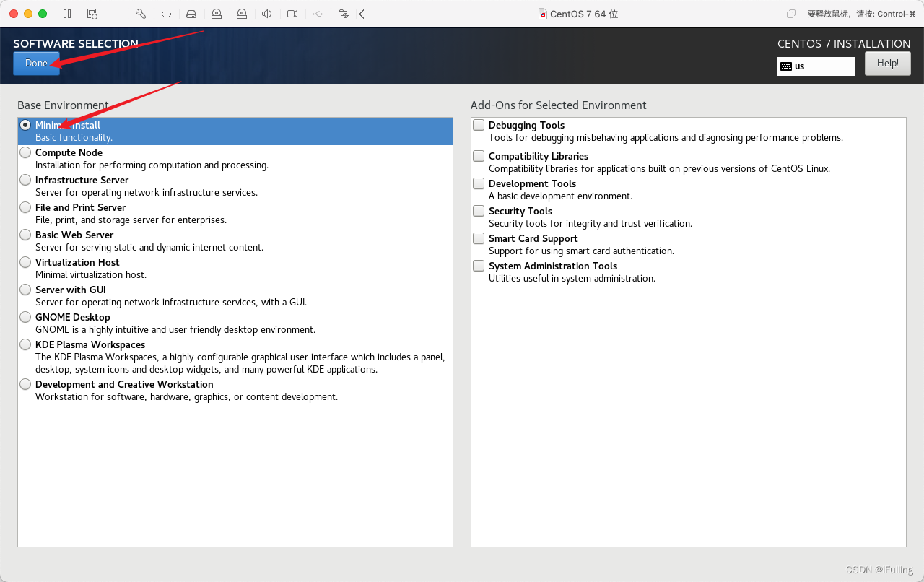The width and height of the screenshot is (924, 582).
Task: Select the Minimal Install radio button
Action: tap(25, 125)
